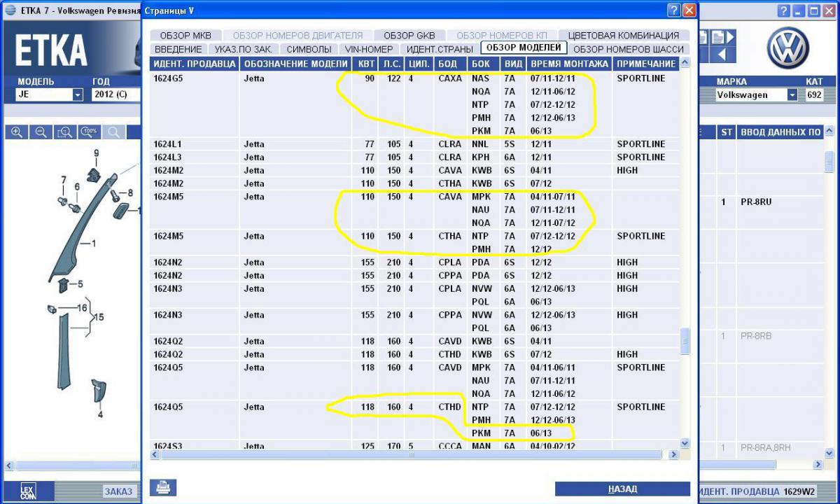Viewport: 840px width, 504px height.
Task: Select the zoom-to-region magnifier tool
Action: (x=64, y=132)
